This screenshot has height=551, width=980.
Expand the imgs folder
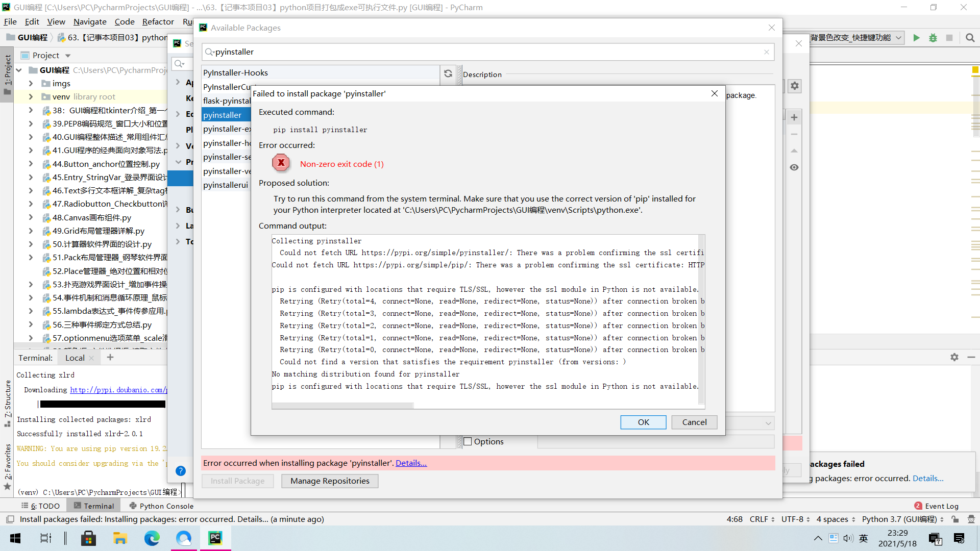pos(31,84)
